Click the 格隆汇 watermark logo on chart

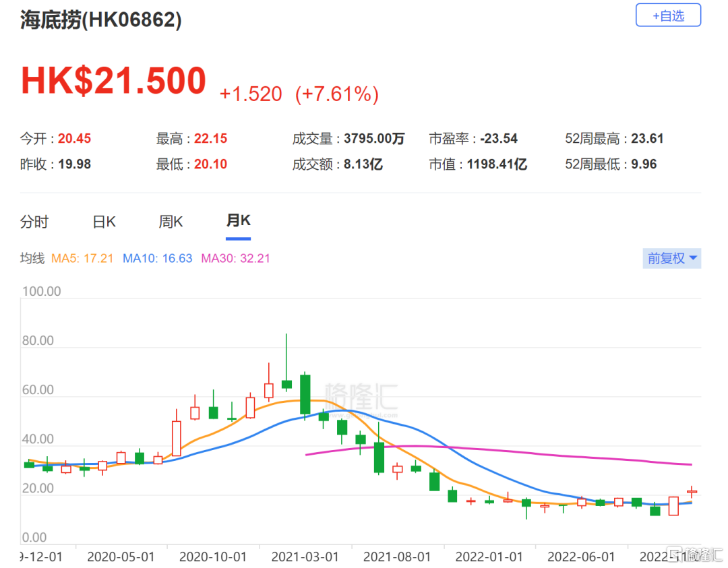coord(361,399)
